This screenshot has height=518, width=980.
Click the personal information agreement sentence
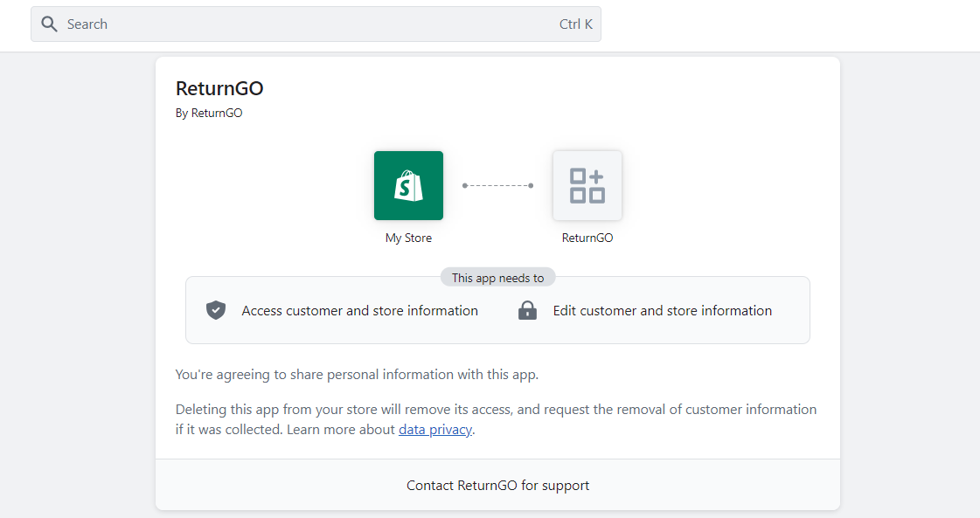357,375
